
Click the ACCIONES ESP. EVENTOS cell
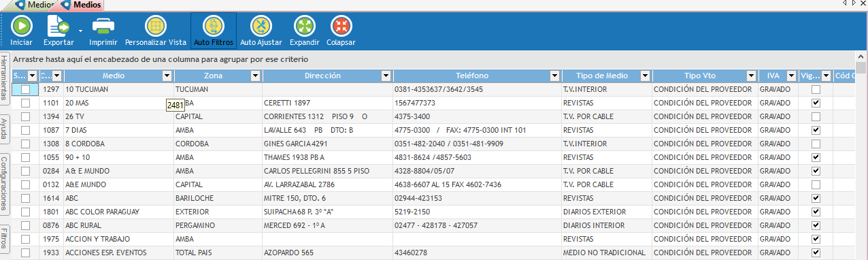(x=118, y=253)
